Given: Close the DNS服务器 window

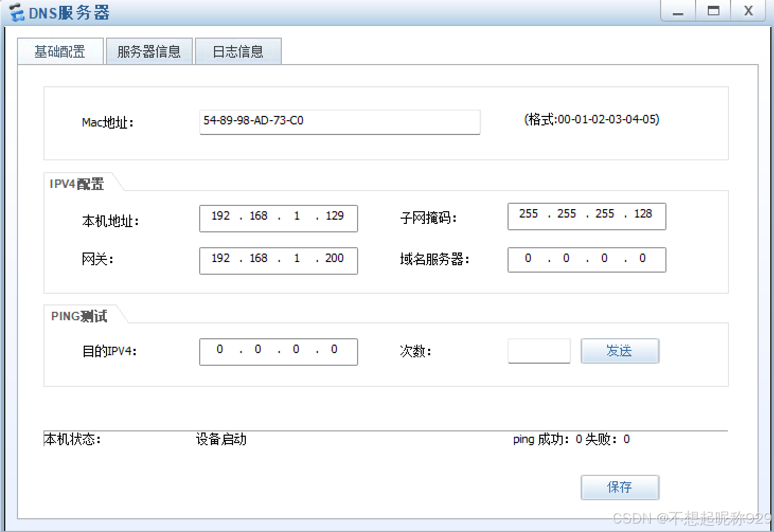Looking at the screenshot, I should 749,11.
